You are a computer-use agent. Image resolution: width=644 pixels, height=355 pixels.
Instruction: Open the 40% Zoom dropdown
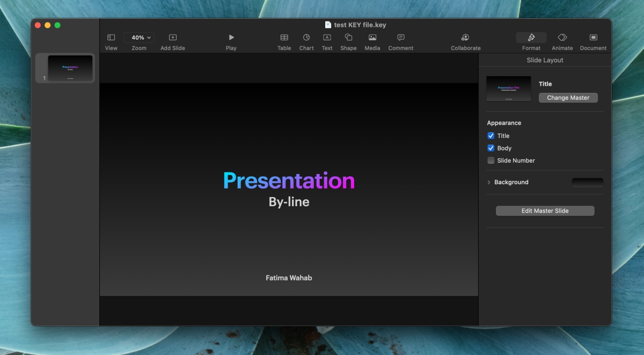(x=138, y=38)
